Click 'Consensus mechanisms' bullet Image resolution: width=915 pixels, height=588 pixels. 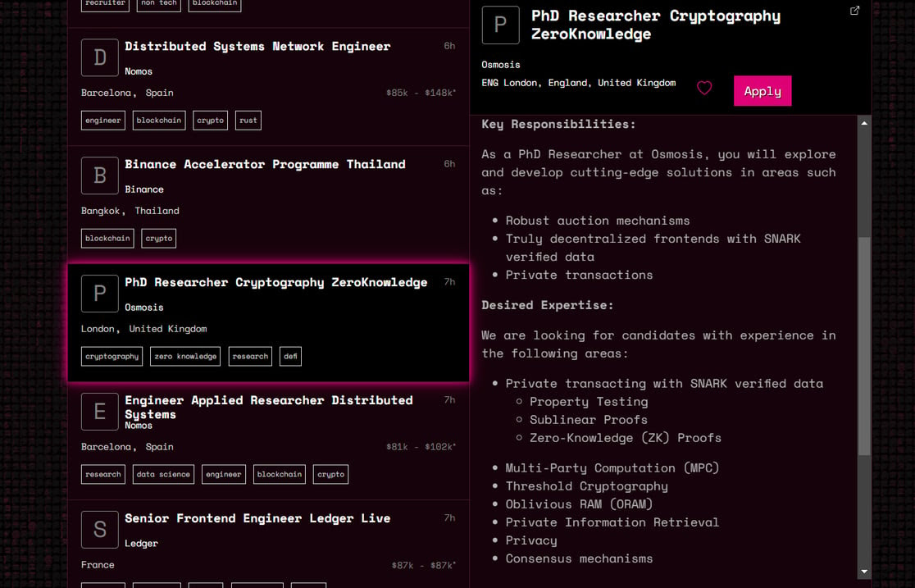(x=579, y=558)
